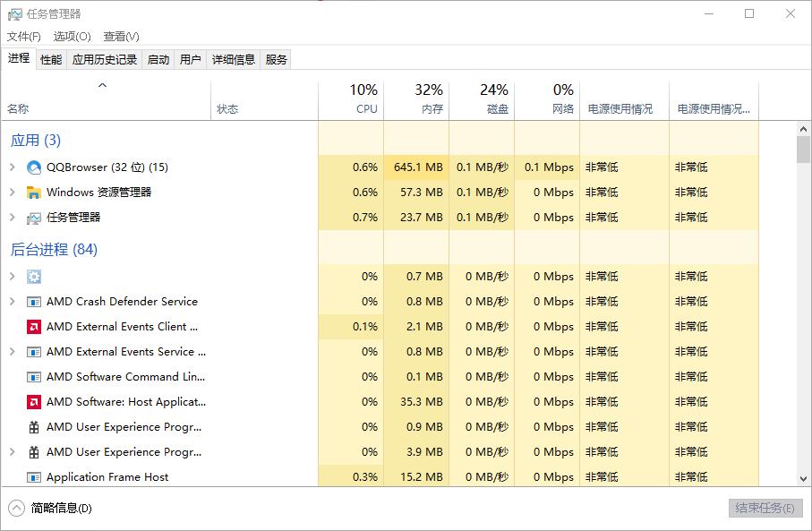The width and height of the screenshot is (812, 531).
Task: Click the AMD External Events Client red icon
Action: pos(34,327)
